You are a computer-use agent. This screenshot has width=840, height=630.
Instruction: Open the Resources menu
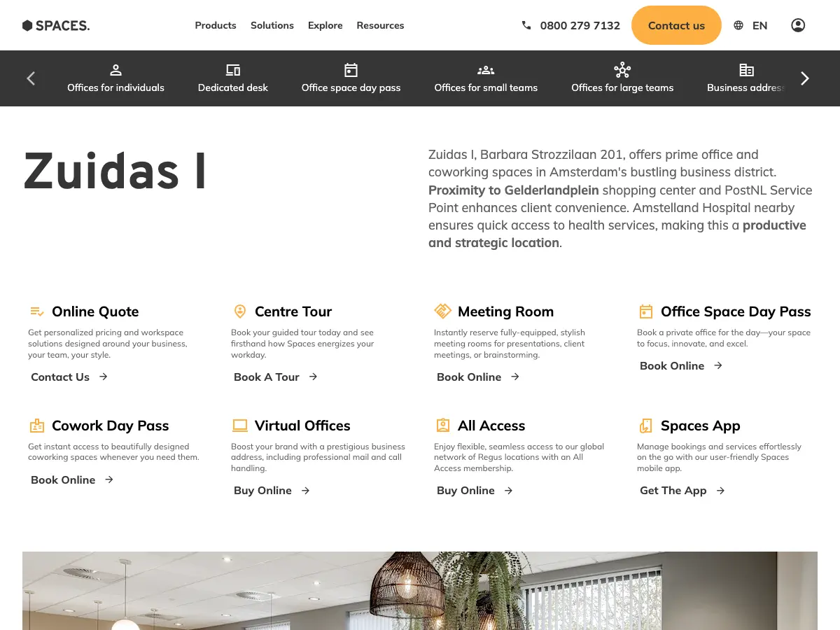pos(380,25)
